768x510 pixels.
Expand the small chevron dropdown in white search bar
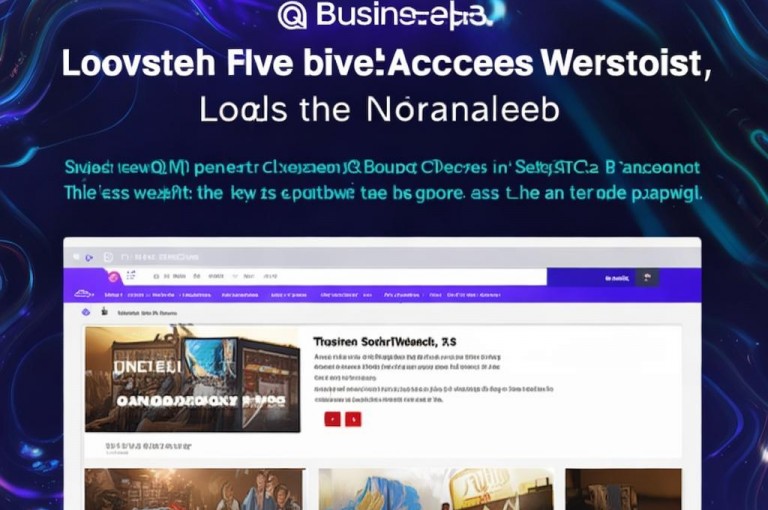coord(235,276)
